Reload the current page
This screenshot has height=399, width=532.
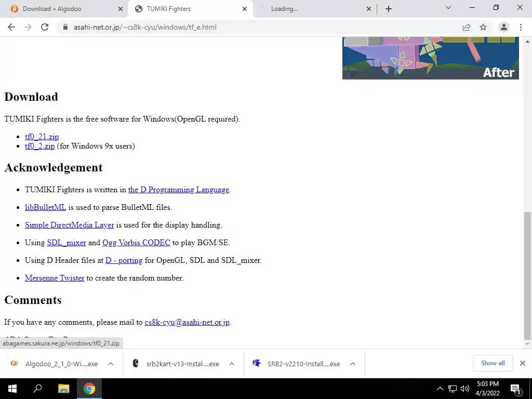(45, 27)
